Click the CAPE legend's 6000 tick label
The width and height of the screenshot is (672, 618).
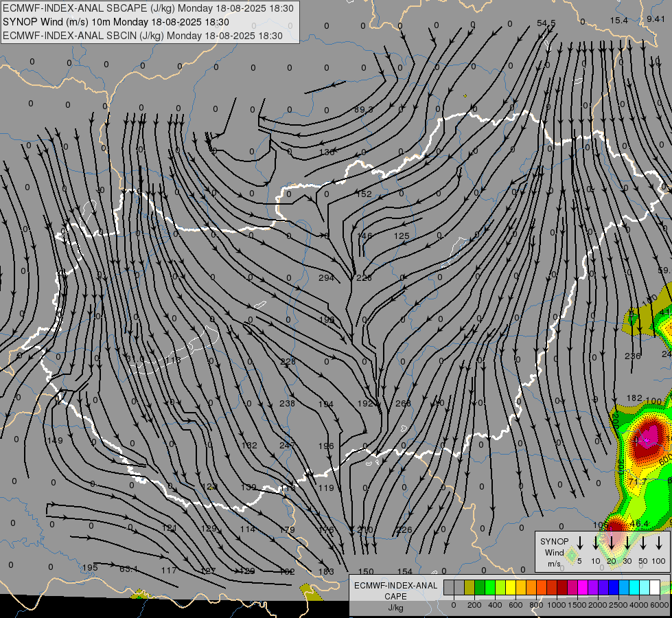tap(660, 605)
